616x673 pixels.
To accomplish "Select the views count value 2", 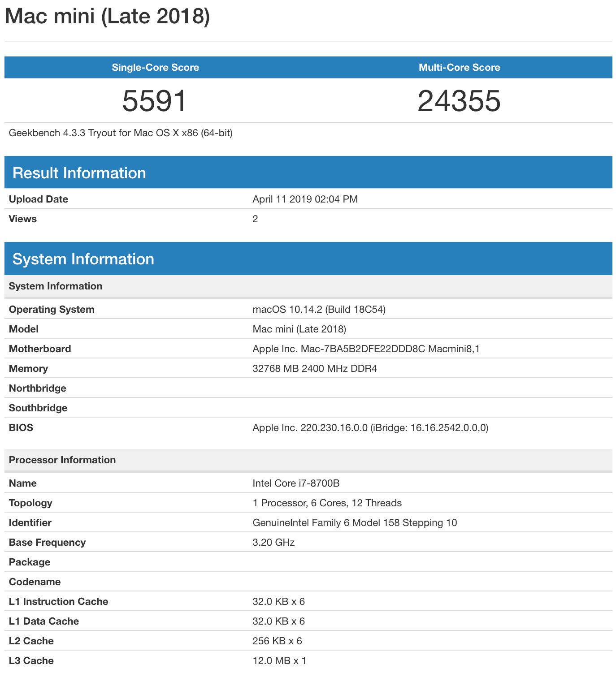I will coord(255,219).
